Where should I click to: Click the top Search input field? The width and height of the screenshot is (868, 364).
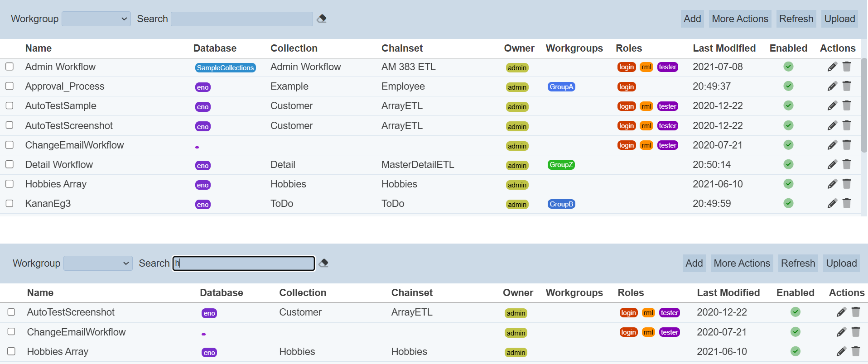pyautogui.click(x=242, y=19)
